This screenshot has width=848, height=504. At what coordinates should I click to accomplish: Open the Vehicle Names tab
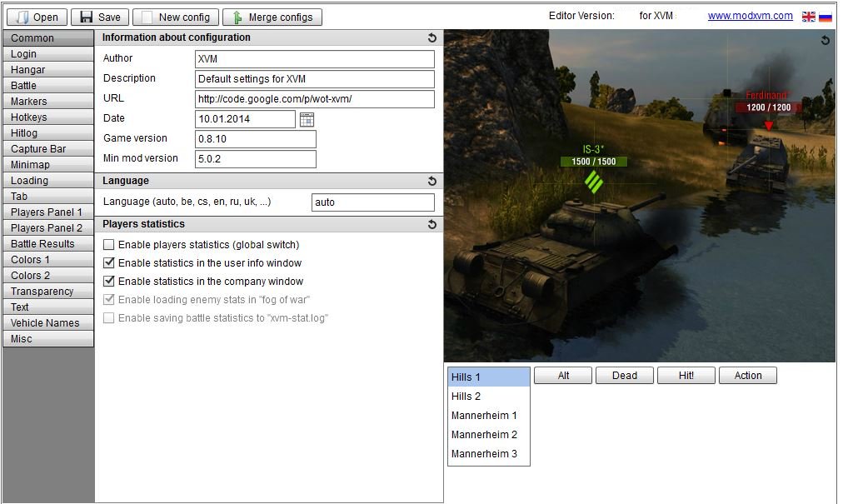[x=48, y=323]
